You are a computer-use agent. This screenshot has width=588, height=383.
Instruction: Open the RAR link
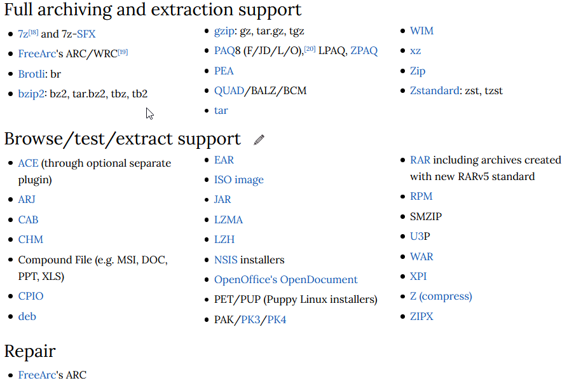(420, 160)
